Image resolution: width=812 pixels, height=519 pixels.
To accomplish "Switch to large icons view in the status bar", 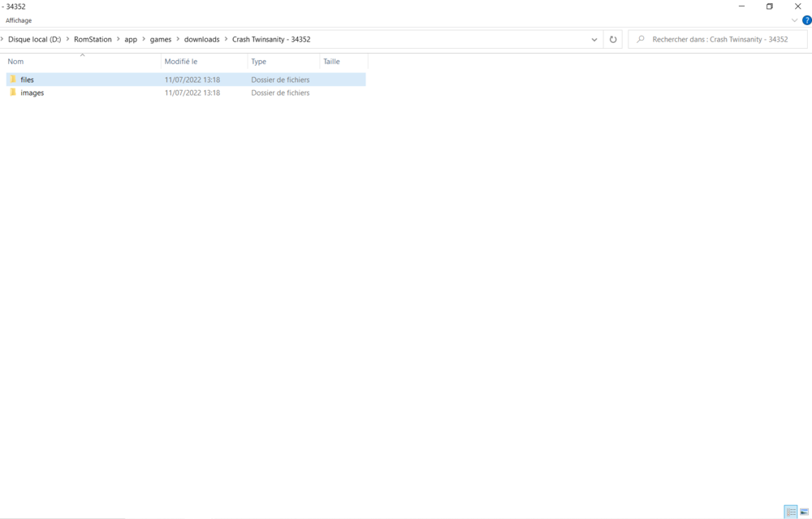I will click(804, 512).
